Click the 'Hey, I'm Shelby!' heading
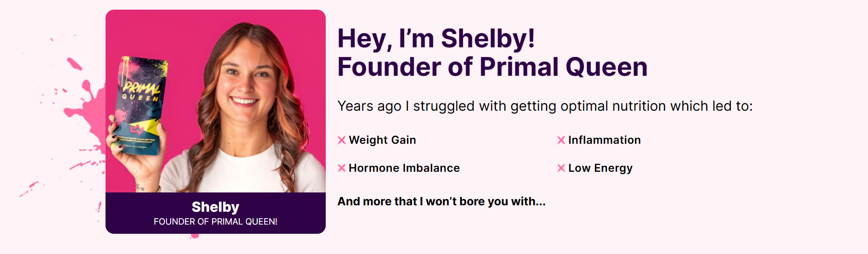The height and width of the screenshot is (254, 868). [x=436, y=38]
